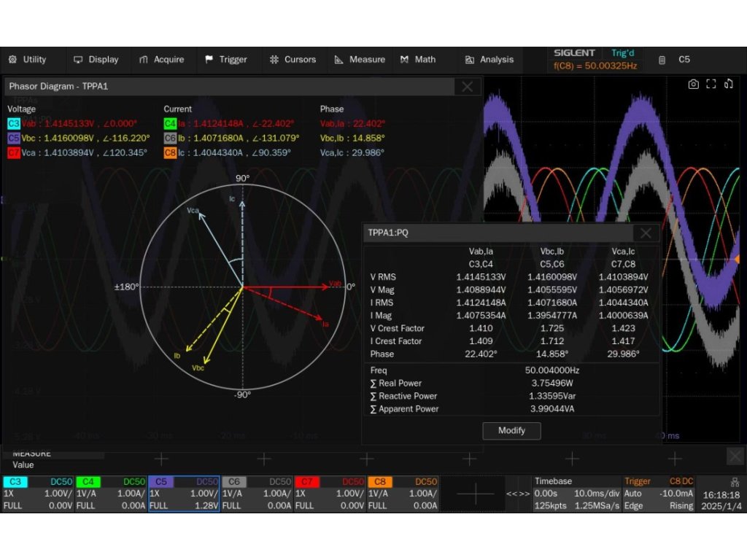747x560 pixels.
Task: Click the Modify button
Action: click(x=511, y=431)
